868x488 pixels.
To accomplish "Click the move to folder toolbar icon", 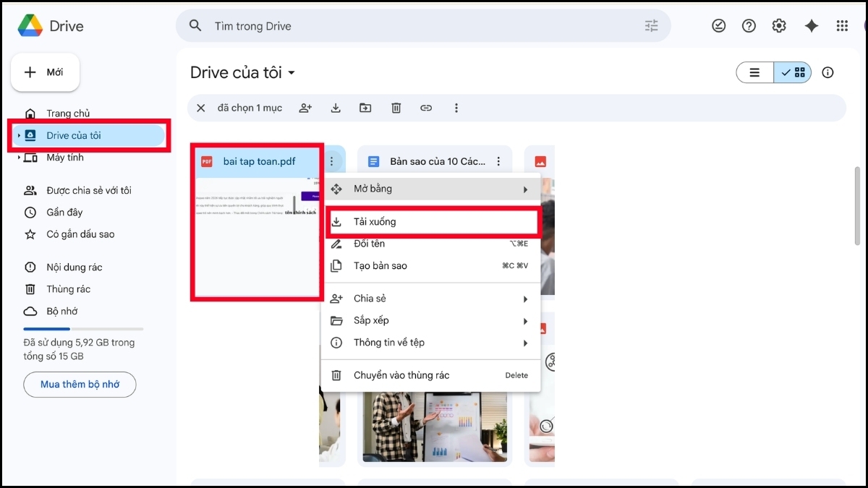I will pyautogui.click(x=365, y=108).
